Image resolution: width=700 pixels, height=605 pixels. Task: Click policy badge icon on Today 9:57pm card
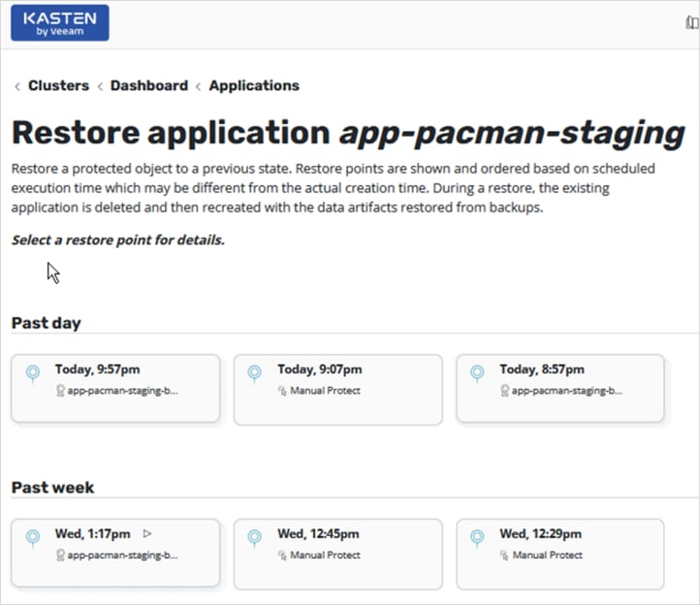click(60, 391)
